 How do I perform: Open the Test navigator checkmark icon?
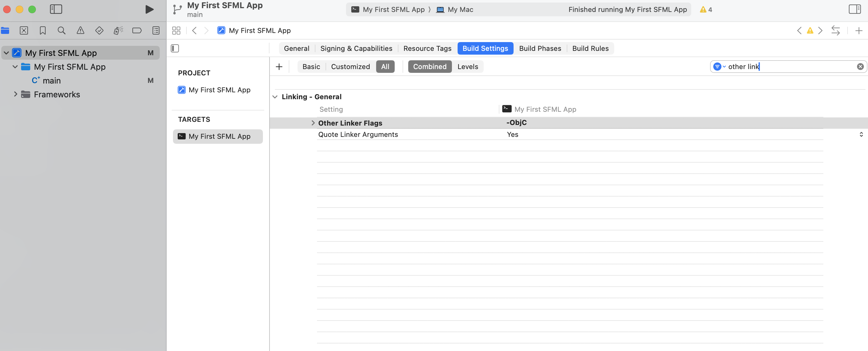[x=99, y=30]
